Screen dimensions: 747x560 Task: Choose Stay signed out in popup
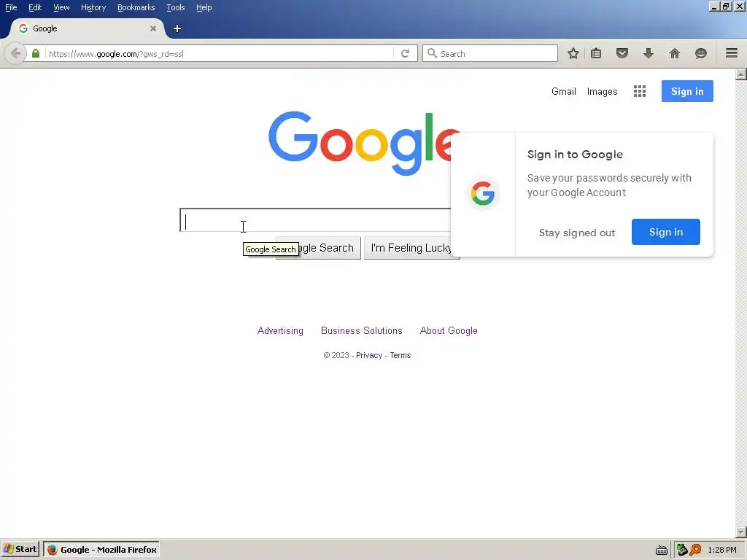577,233
